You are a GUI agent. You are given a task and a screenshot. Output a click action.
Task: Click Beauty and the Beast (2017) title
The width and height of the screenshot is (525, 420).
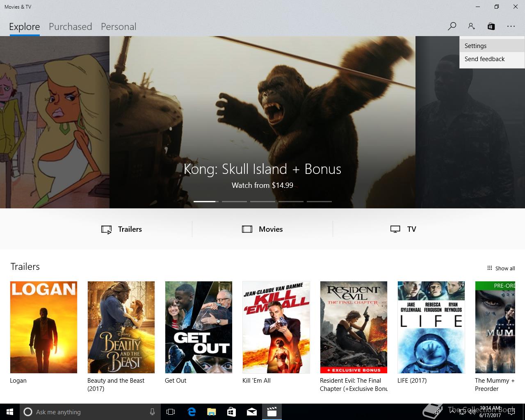(116, 385)
